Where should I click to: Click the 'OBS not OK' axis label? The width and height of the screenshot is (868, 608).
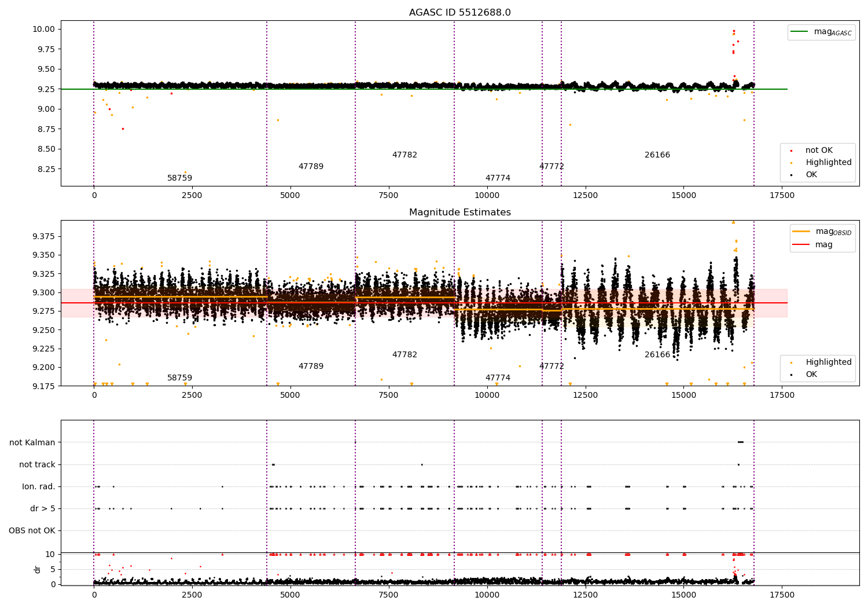click(x=32, y=530)
